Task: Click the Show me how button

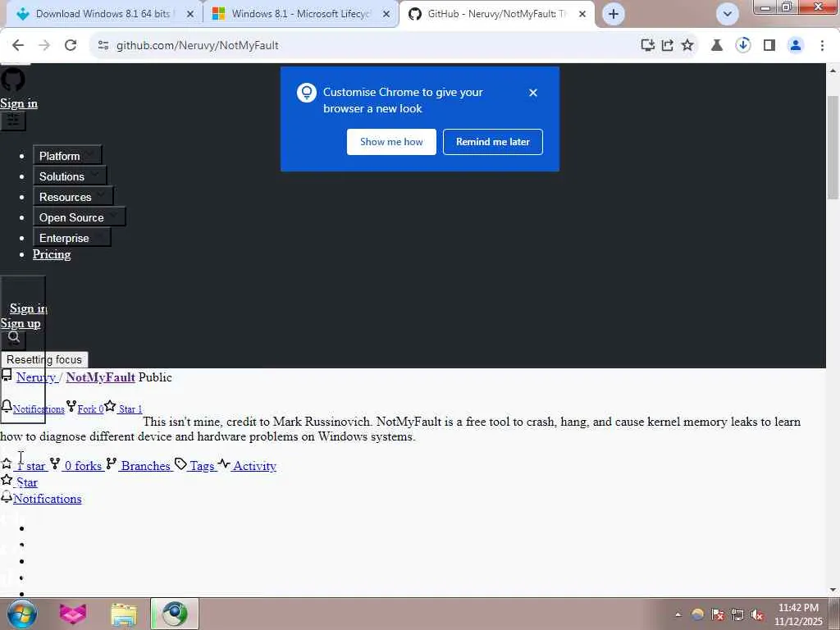Action: [x=391, y=142]
